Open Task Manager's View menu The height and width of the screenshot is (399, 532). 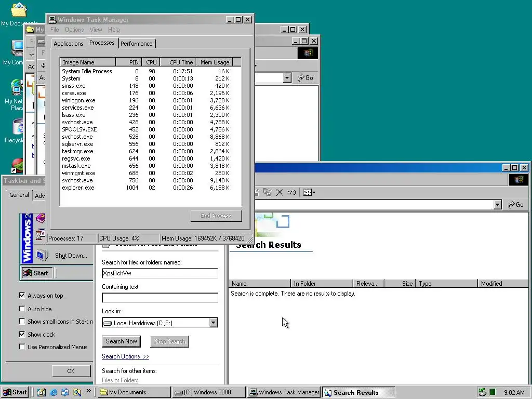pos(96,30)
